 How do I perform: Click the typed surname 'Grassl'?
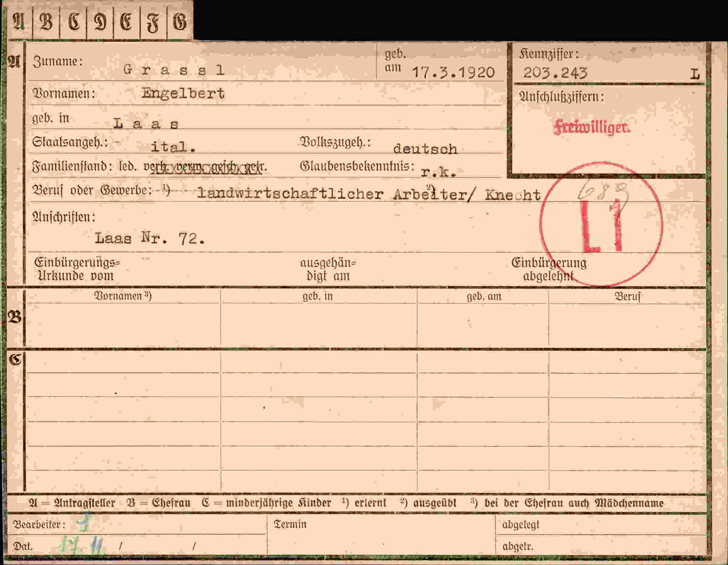tap(174, 70)
